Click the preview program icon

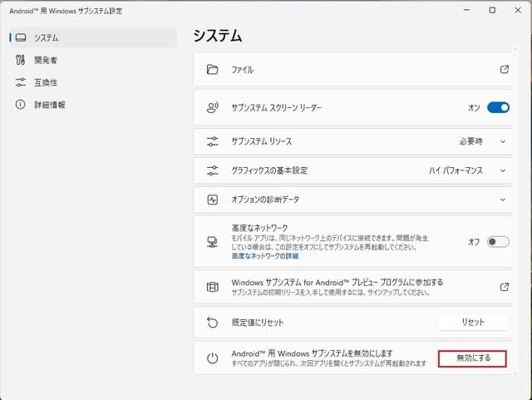(213, 287)
